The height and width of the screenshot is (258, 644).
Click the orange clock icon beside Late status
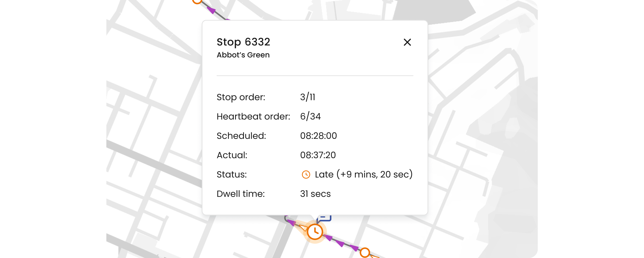pos(306,174)
